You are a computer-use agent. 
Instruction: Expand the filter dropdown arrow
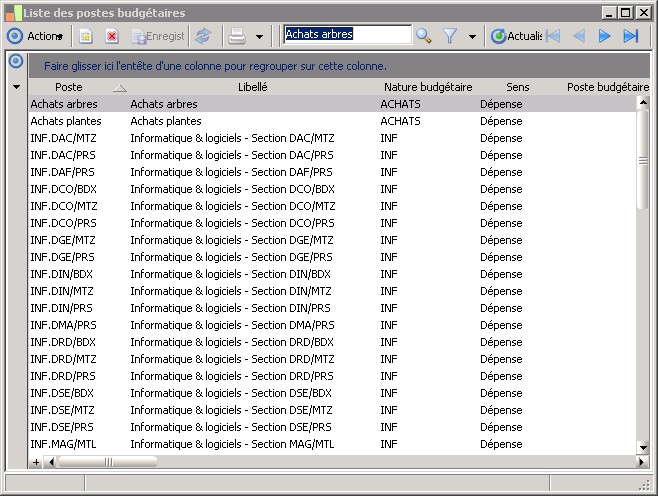point(472,37)
